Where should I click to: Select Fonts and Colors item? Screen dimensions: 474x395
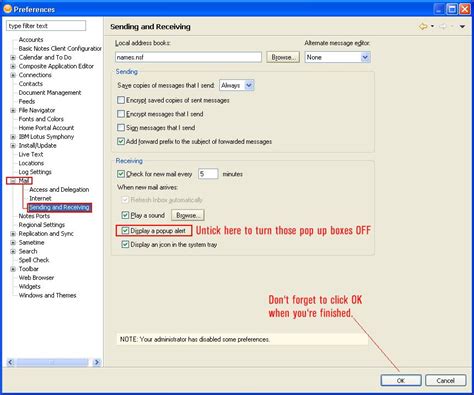pos(41,119)
